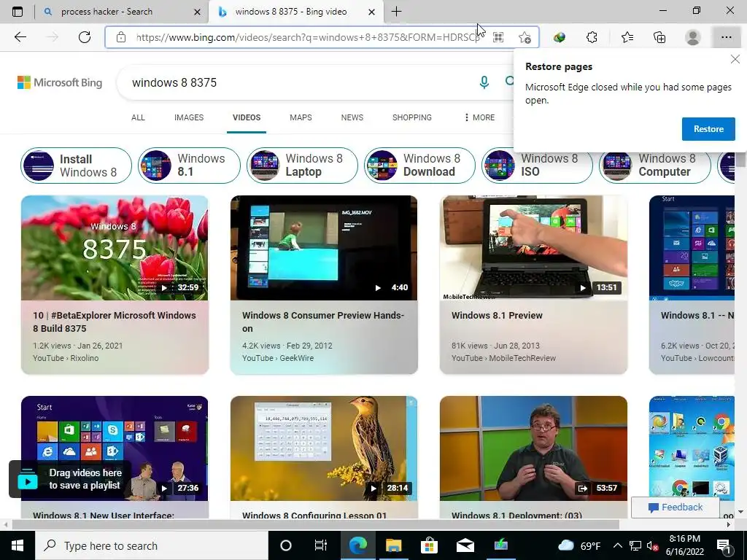Open the user profile avatar
The height and width of the screenshot is (560, 747).
693,37
